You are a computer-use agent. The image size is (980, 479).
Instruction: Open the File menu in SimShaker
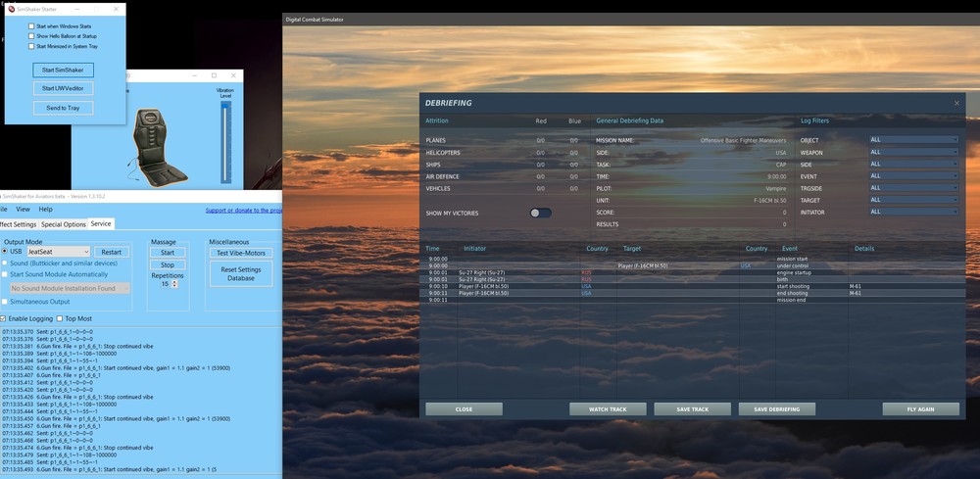(x=4, y=210)
